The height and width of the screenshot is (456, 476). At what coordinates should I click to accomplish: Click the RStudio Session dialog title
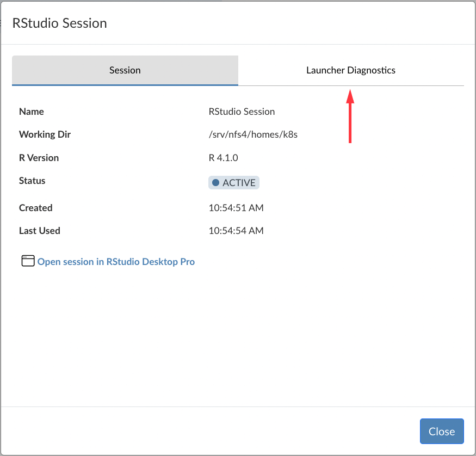tap(59, 23)
